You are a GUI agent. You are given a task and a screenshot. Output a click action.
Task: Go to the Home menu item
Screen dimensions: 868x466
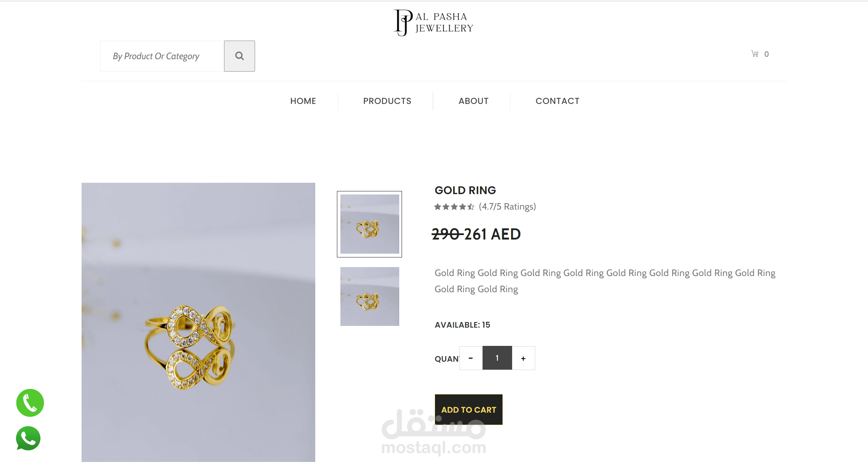click(x=303, y=101)
